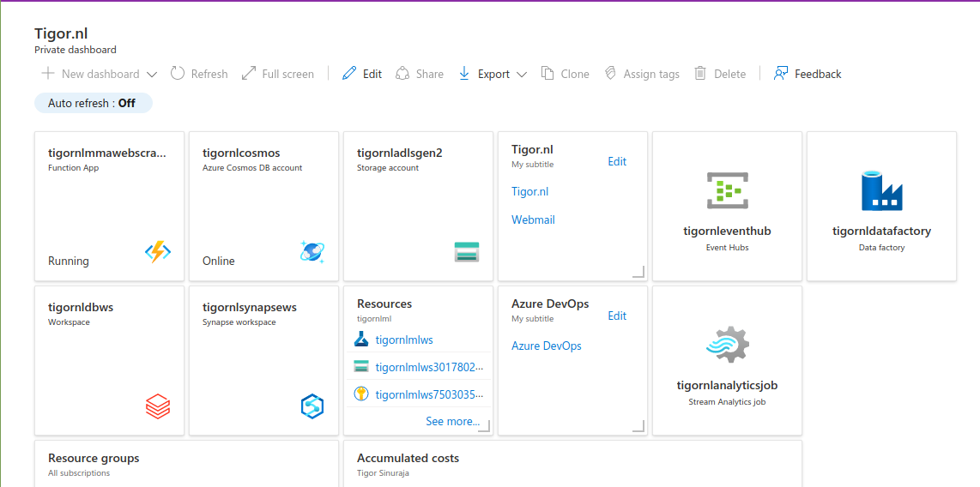Click the Clone copy icon
This screenshot has width=980, height=487.
547,74
